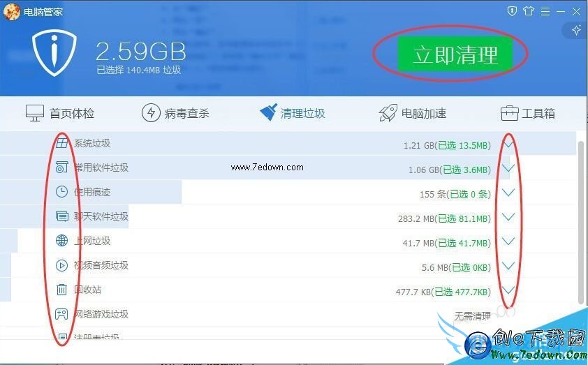588x365 pixels.
Task: Click the 电脑管家 logo avatar
Action: 11,12
